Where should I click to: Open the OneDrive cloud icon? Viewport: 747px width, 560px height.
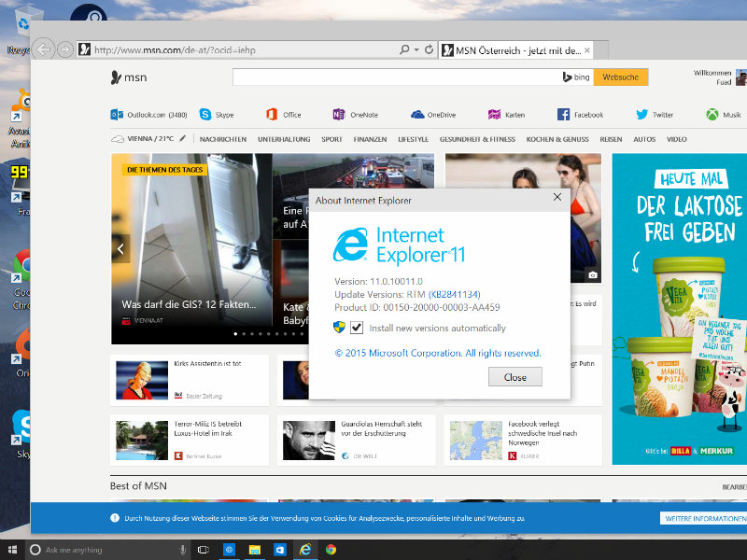(x=417, y=115)
